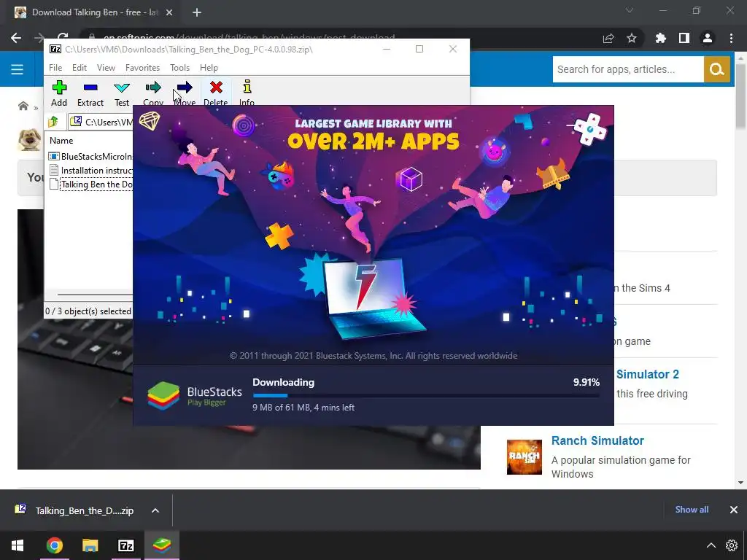Click the Talking Ben app icon on page
747x560 pixels.
[29, 139]
